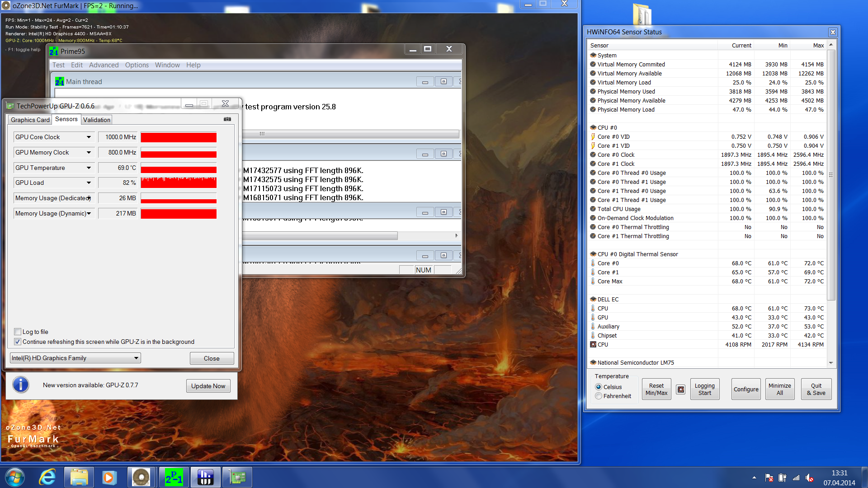Click the blue info icon for new version

pyautogui.click(x=21, y=385)
